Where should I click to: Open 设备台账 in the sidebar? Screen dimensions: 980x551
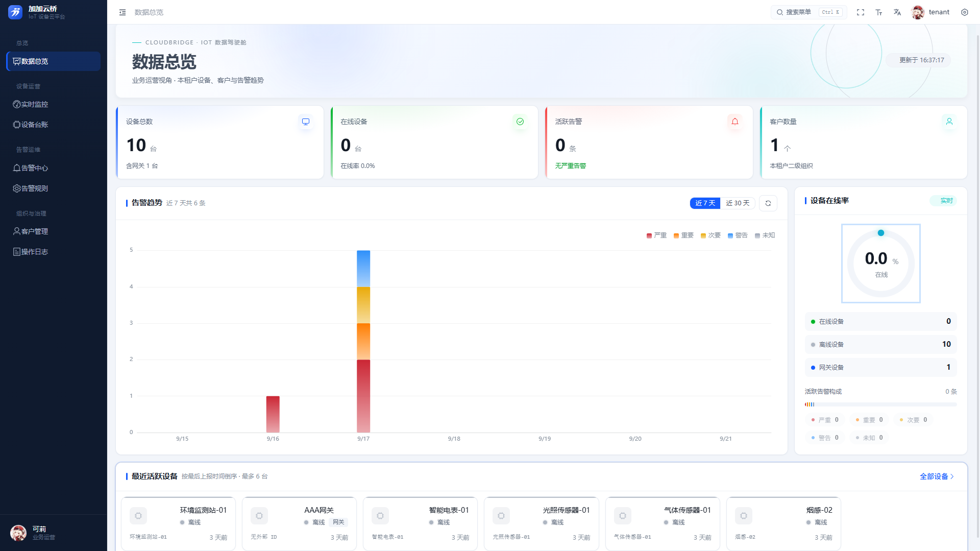[53, 125]
